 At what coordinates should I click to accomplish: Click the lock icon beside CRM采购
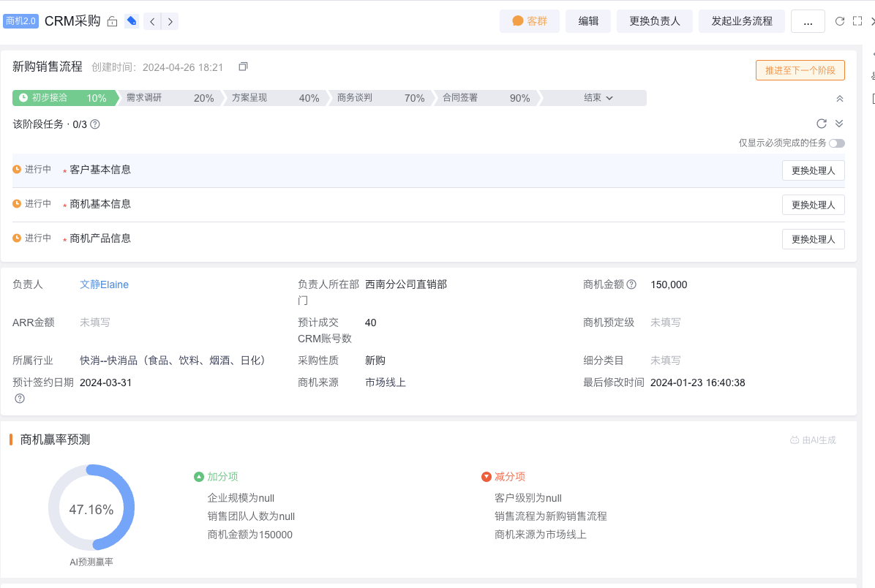click(112, 21)
